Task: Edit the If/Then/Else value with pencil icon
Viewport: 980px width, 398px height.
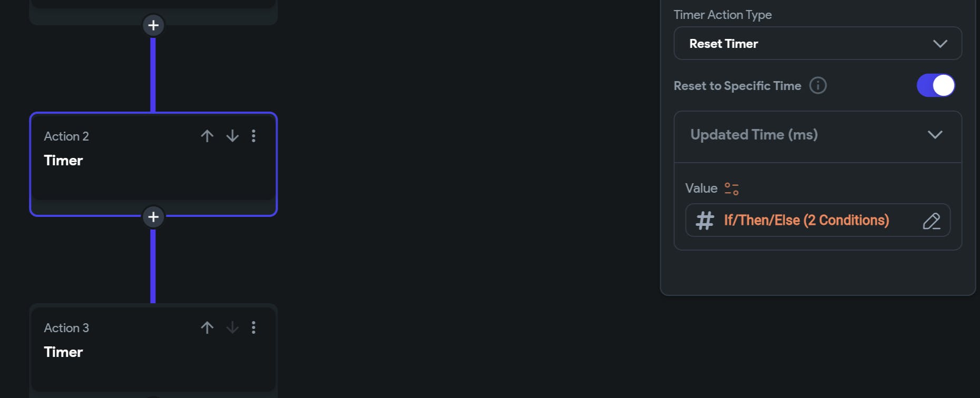Action: pos(931,221)
